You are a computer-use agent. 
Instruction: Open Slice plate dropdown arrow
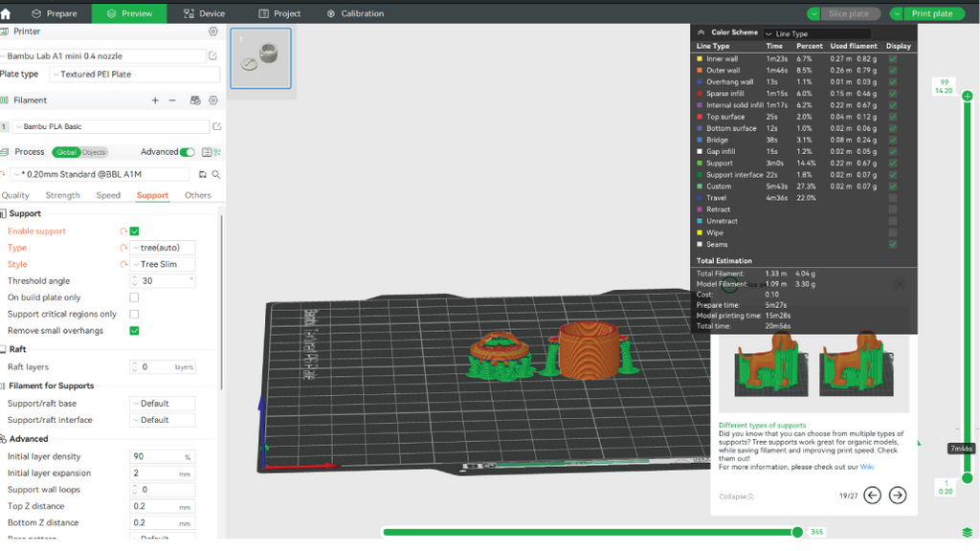click(x=813, y=13)
